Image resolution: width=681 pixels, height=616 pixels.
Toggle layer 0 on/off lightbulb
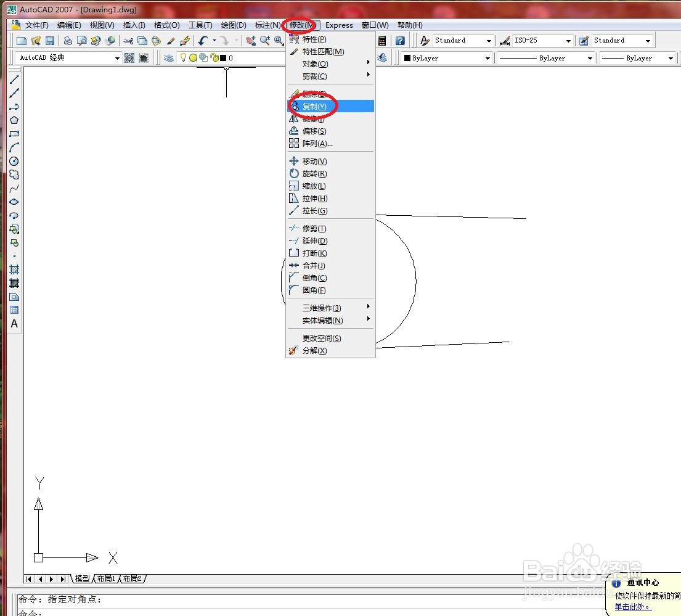183,57
